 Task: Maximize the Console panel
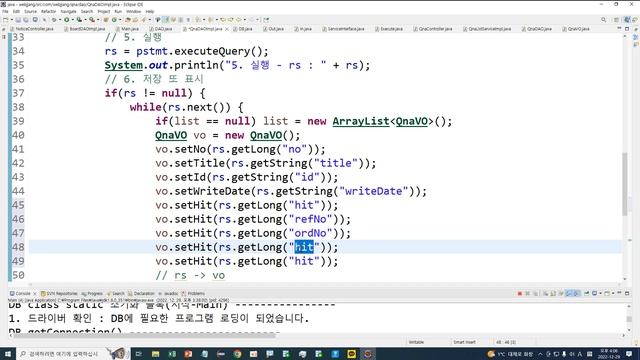tap(627, 293)
